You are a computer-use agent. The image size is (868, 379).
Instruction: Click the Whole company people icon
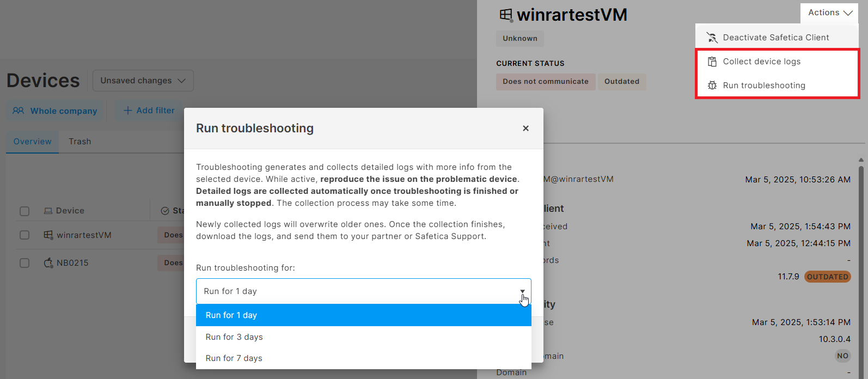19,111
